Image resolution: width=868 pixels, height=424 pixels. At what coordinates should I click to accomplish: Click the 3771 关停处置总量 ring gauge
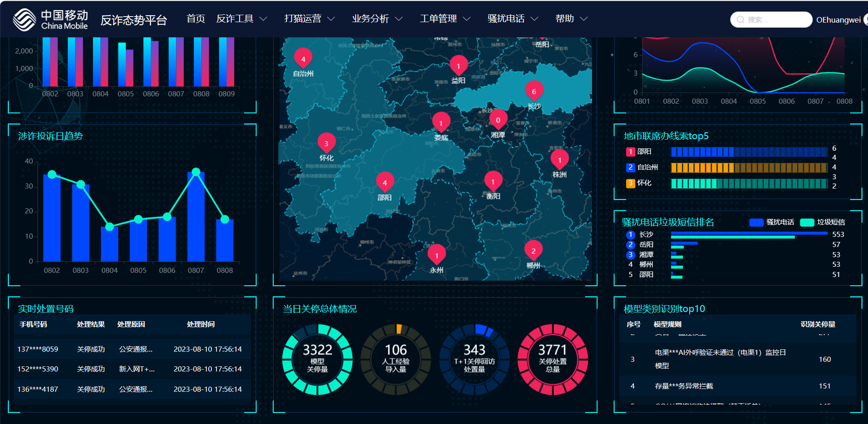(552, 359)
